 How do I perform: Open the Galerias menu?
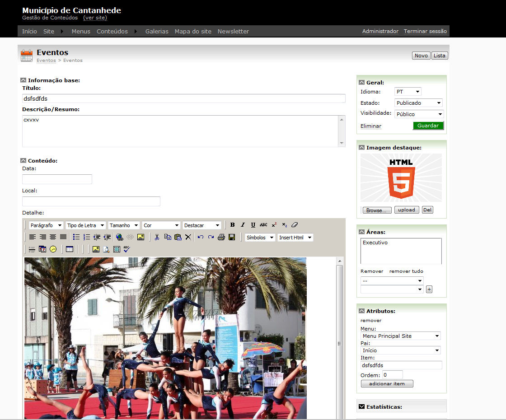click(157, 32)
